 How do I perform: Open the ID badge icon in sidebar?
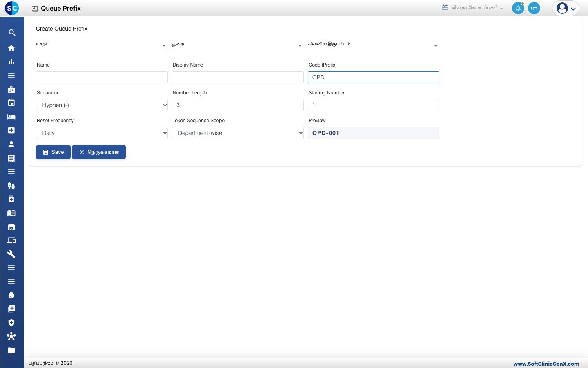pos(11,89)
